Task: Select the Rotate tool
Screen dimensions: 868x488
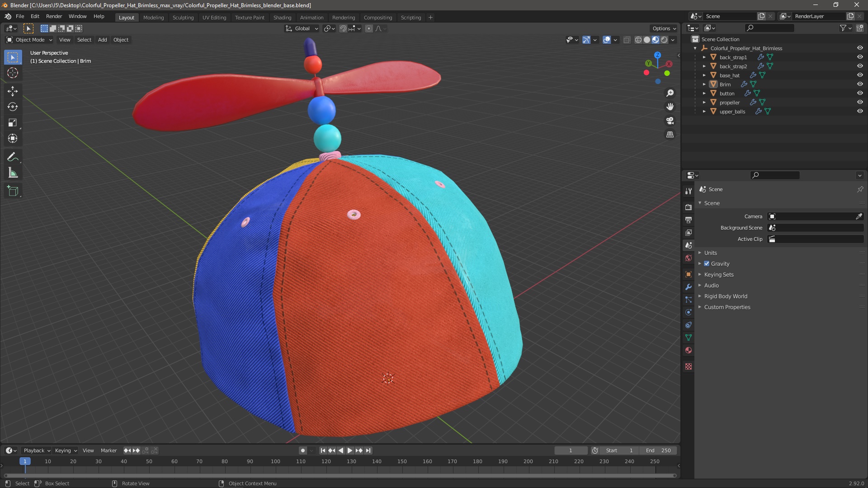Action: [x=12, y=107]
